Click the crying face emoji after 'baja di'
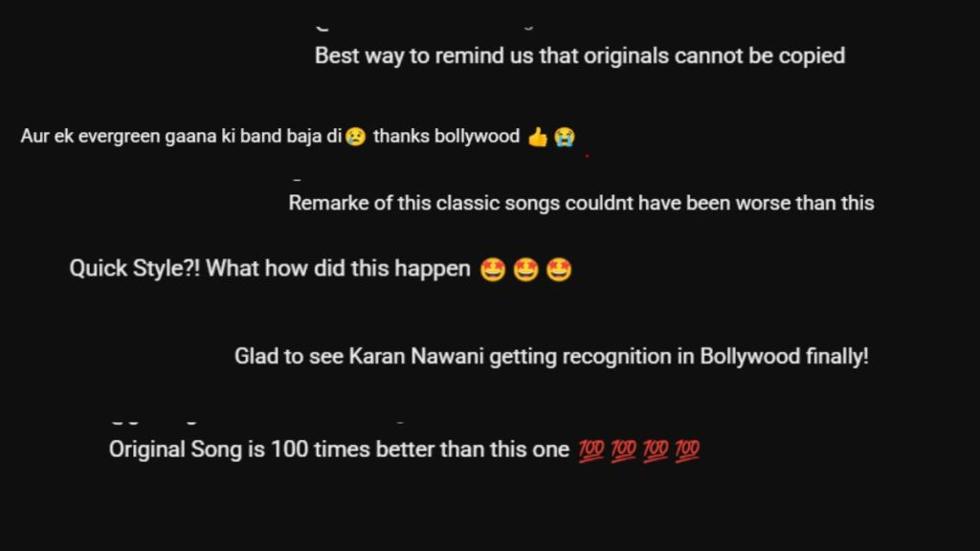This screenshot has height=551, width=980. 356,136
